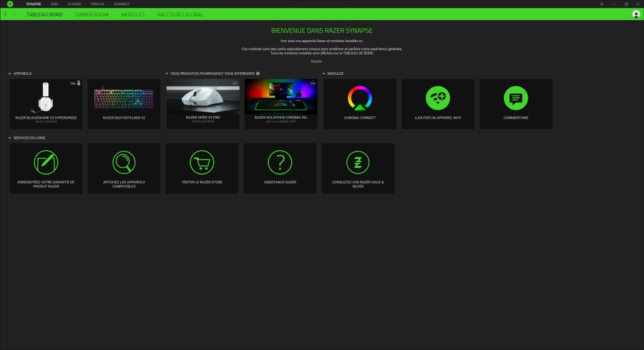This screenshot has width=644, height=350.
Task: Select Razer BlackShark V2 HyperSpeed device
Action: click(x=46, y=104)
